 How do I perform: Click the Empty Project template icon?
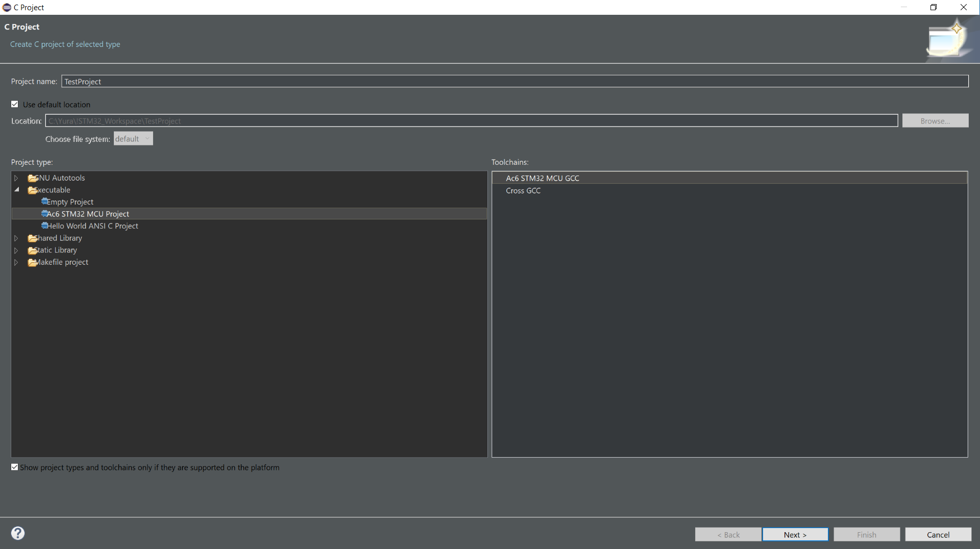44,202
